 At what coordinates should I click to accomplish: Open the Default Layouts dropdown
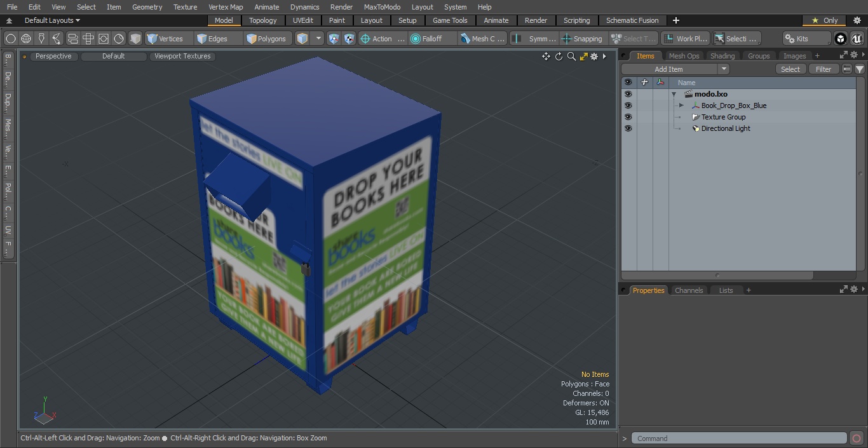[x=52, y=20]
